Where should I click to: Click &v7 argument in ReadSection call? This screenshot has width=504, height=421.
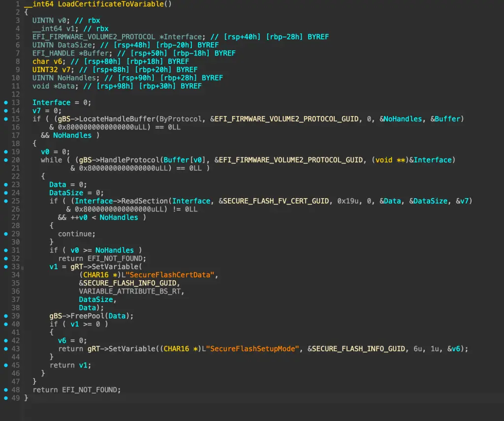462,201
